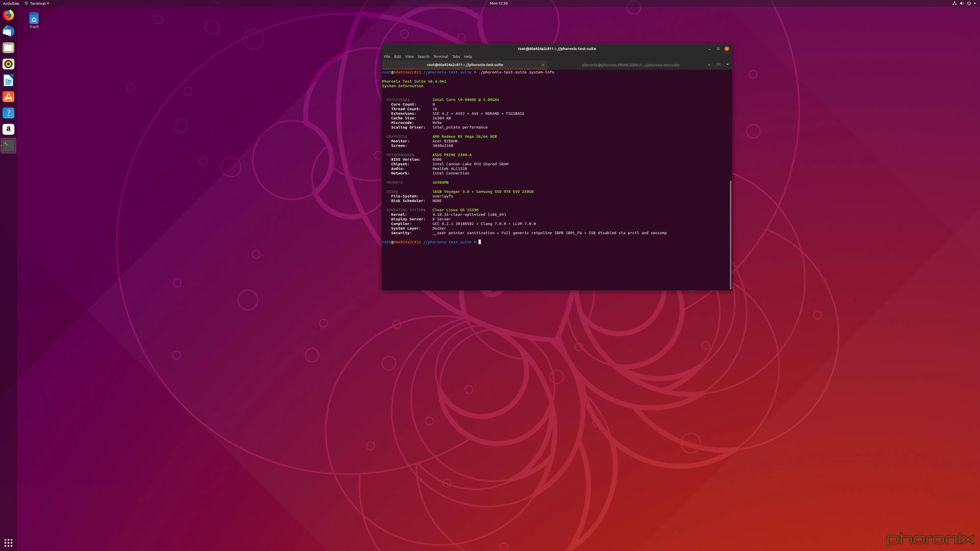The height and width of the screenshot is (551, 980).
Task: Click the Terminal menu bar item
Action: click(441, 57)
